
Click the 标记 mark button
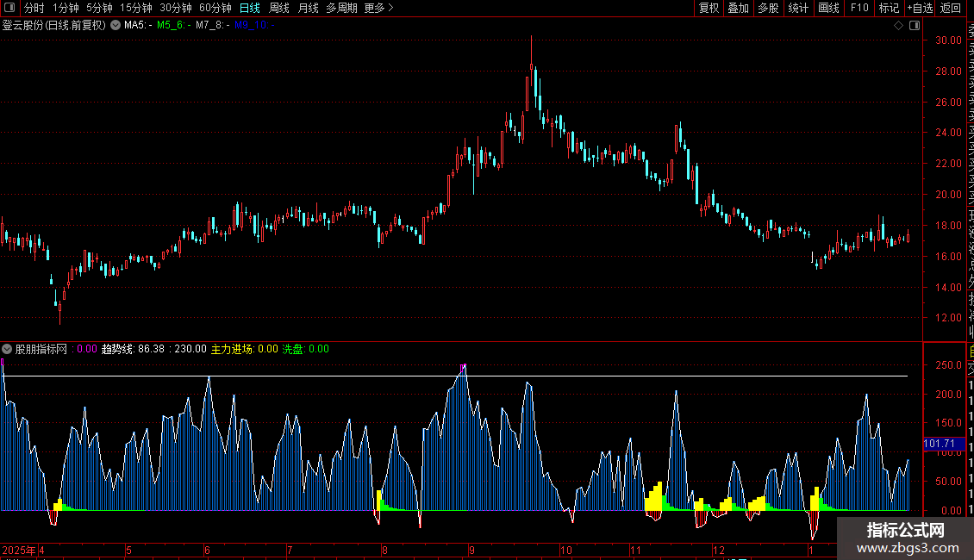click(x=889, y=8)
